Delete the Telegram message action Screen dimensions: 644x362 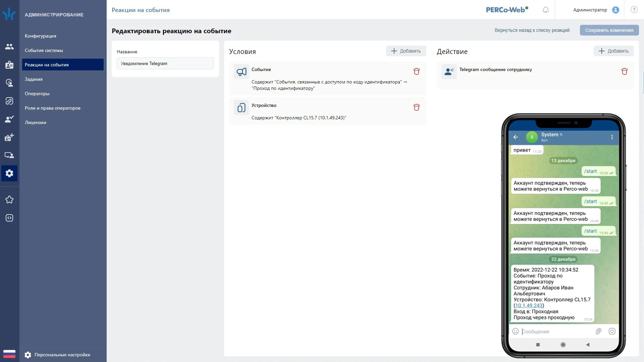[625, 71]
